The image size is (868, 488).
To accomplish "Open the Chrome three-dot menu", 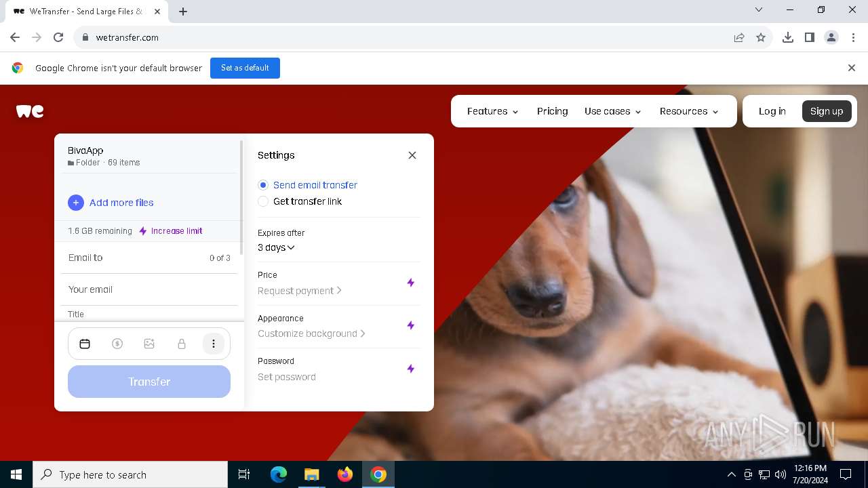I will (x=853, y=37).
